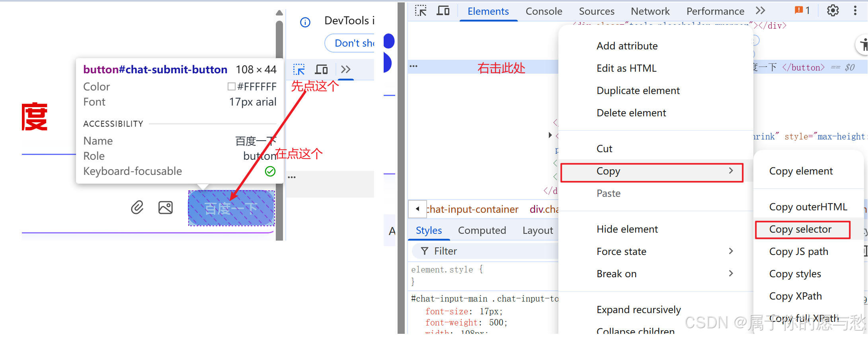Click the DevTools info circle icon
The height and width of the screenshot is (337, 868).
click(305, 22)
